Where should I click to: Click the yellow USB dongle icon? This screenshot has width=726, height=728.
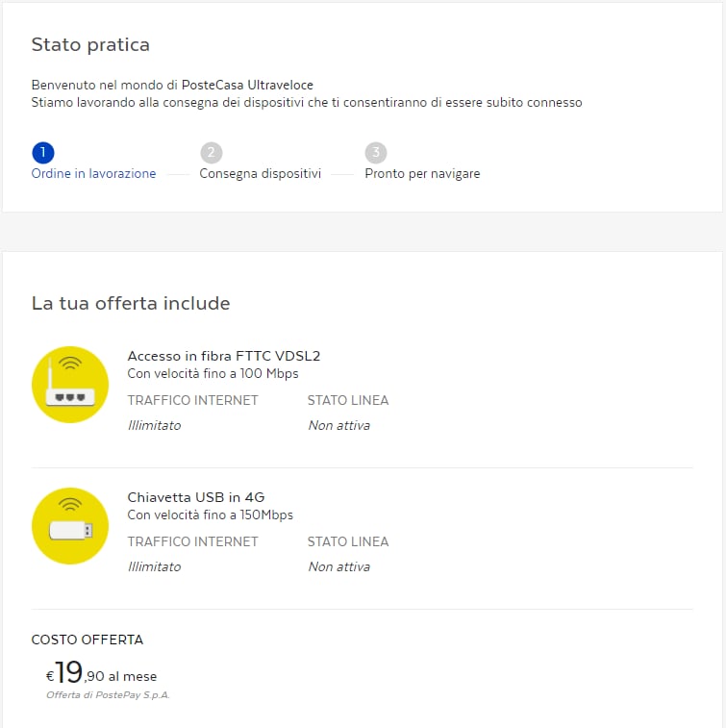click(70, 526)
